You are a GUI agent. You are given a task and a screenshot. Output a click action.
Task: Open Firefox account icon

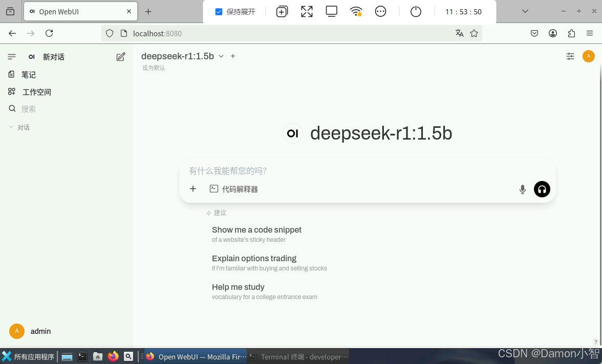coord(553,33)
